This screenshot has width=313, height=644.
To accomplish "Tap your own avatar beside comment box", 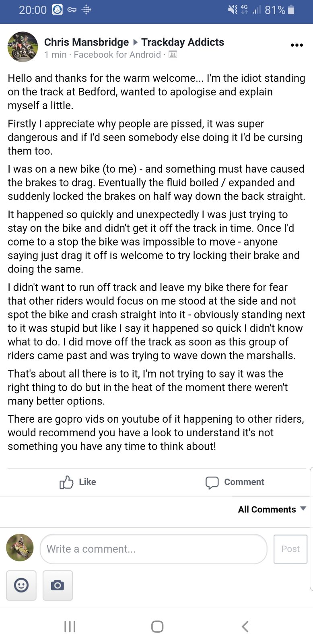I will (20, 548).
